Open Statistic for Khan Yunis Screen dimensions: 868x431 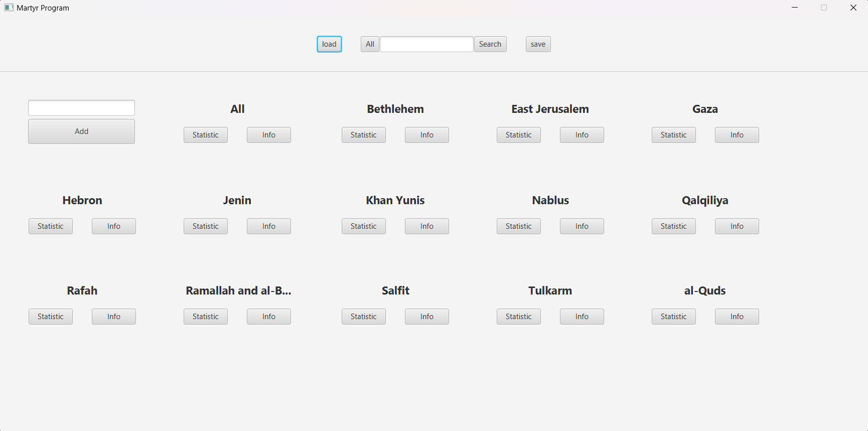[x=364, y=226]
